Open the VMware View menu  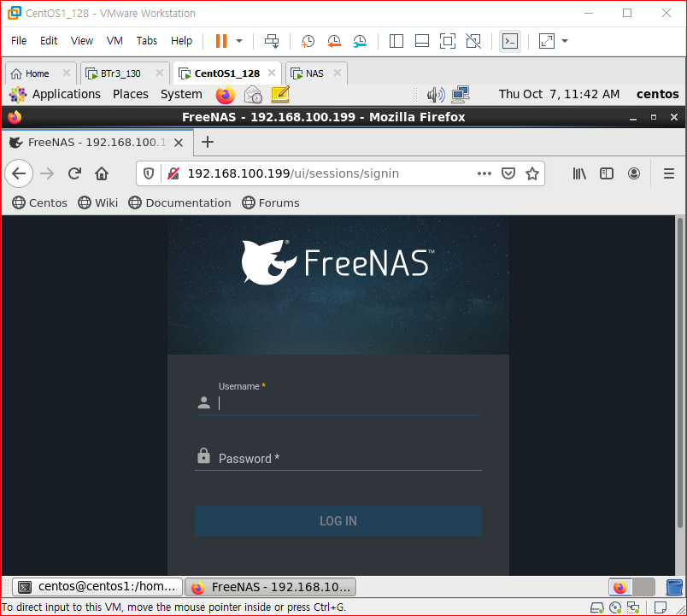[82, 41]
